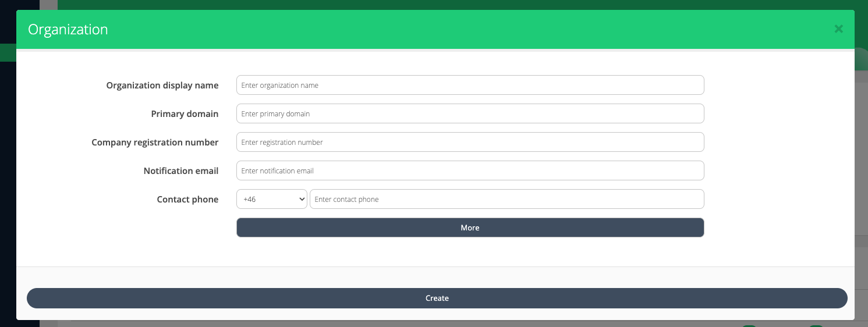Focus the Enter organization name field
Viewport: 868px width, 327px height.
tap(470, 85)
